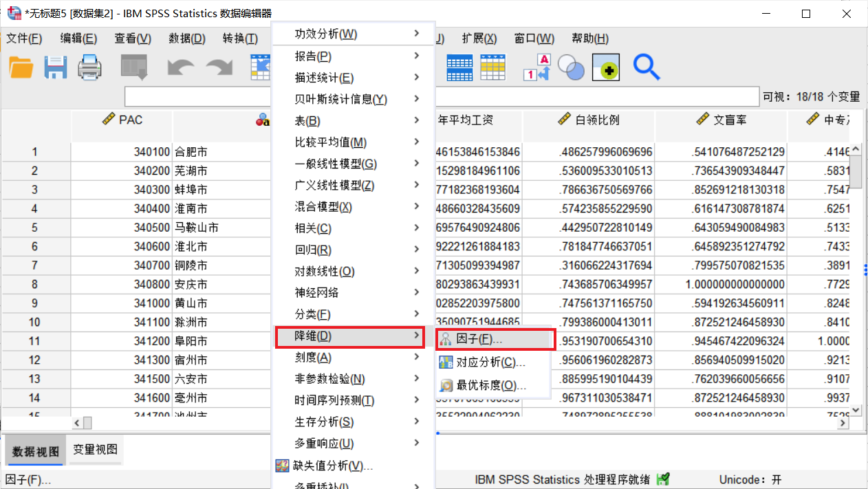Toggle the Value Labels toolbar icon
Image resolution: width=868 pixels, height=489 pixels.
coord(537,67)
